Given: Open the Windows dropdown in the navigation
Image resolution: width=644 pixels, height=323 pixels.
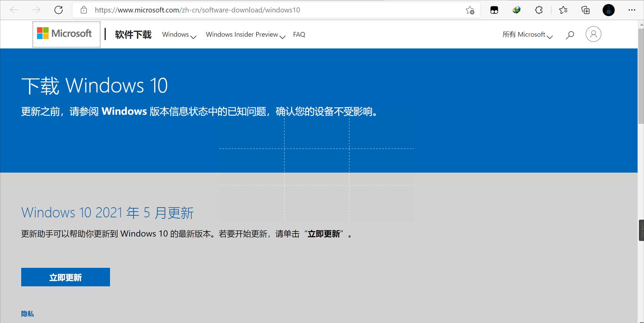Looking at the screenshot, I should pos(179,34).
